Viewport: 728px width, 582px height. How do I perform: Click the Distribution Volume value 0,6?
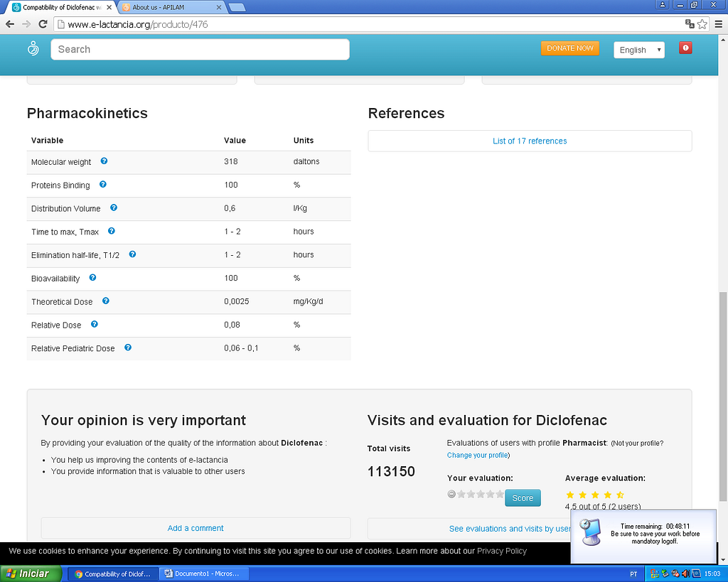point(230,208)
